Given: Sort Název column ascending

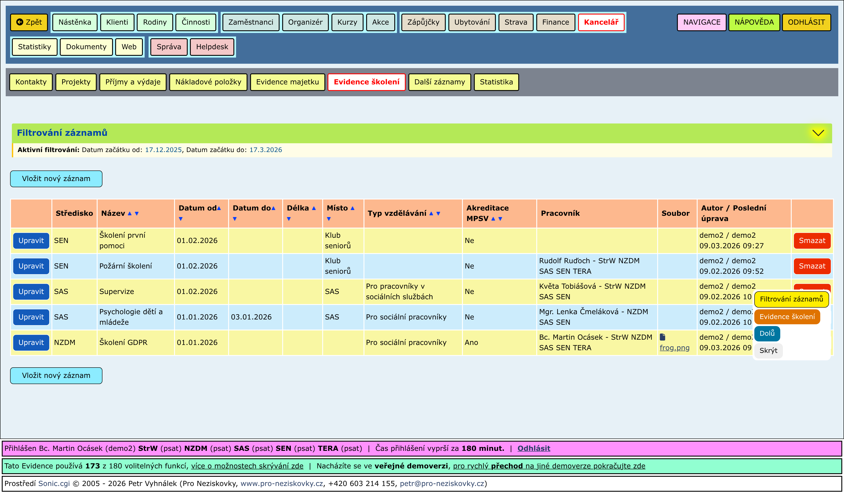Looking at the screenshot, I should 129,214.
